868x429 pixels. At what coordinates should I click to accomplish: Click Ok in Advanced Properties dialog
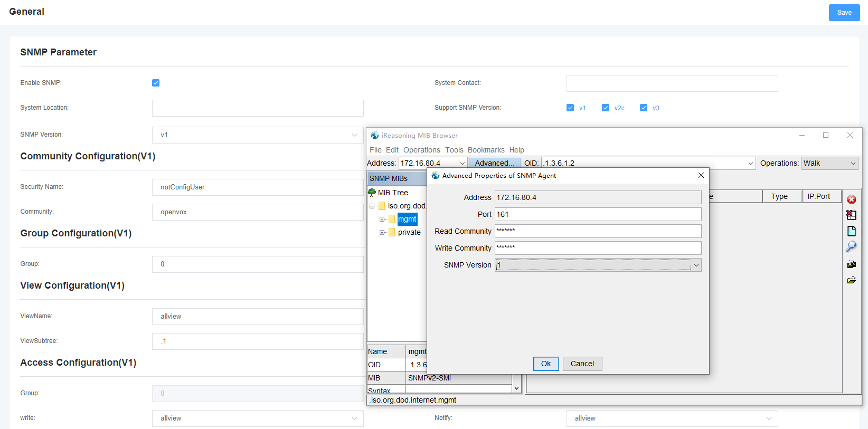point(546,364)
